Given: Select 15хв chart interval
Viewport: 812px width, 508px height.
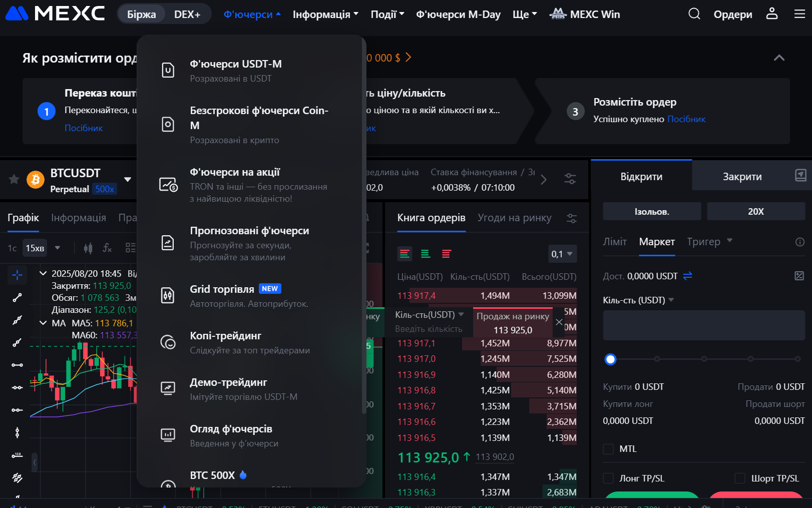Looking at the screenshot, I should 35,248.
